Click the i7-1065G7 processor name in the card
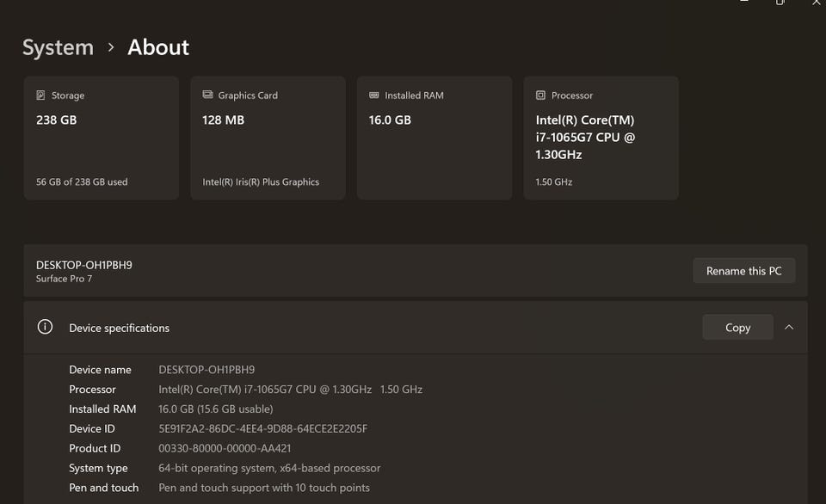 point(585,138)
